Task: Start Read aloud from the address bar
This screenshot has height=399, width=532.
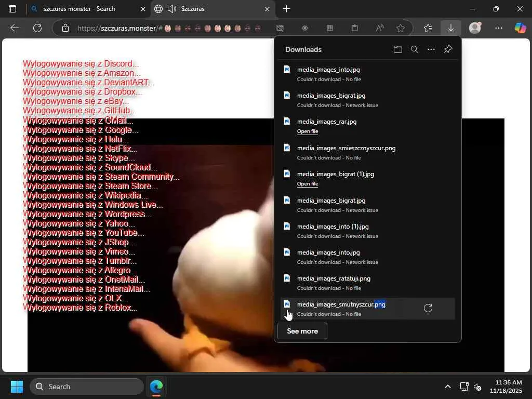Action: [380, 28]
